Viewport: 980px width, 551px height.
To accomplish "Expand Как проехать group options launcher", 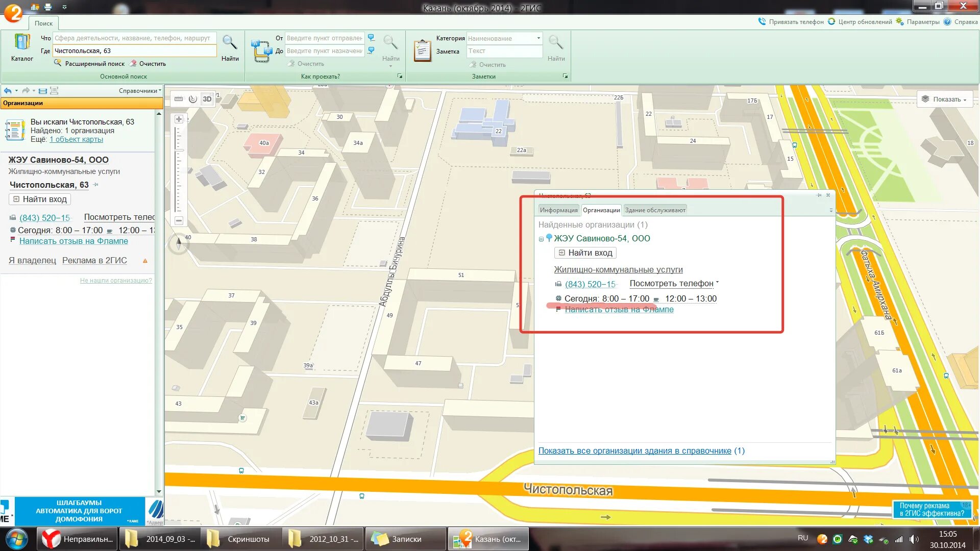I will click(400, 77).
